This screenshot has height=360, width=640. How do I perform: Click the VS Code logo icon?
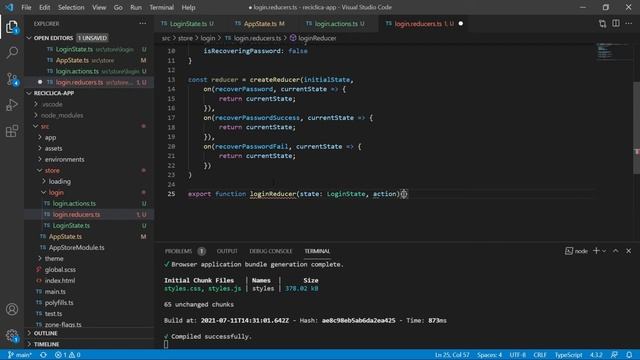[x=9, y=7]
